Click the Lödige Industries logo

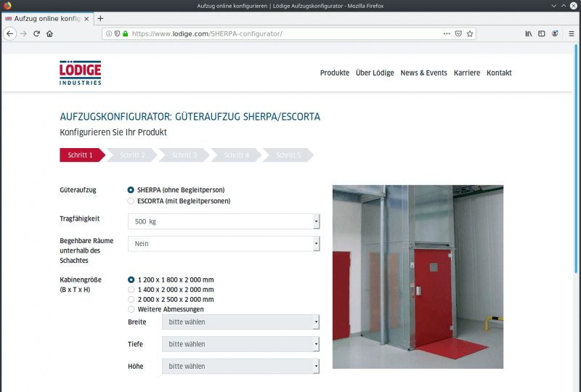[80, 73]
